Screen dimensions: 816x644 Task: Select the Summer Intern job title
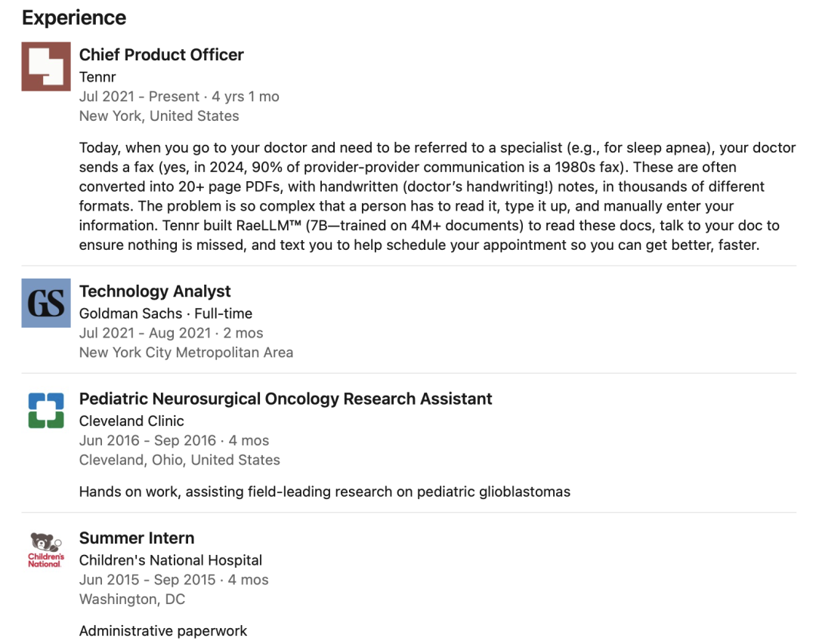point(136,538)
